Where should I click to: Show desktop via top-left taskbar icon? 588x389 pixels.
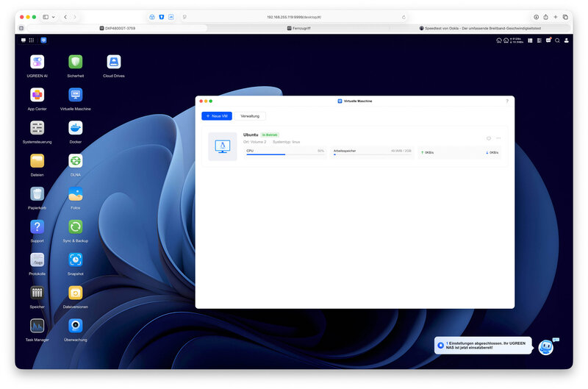click(x=24, y=40)
